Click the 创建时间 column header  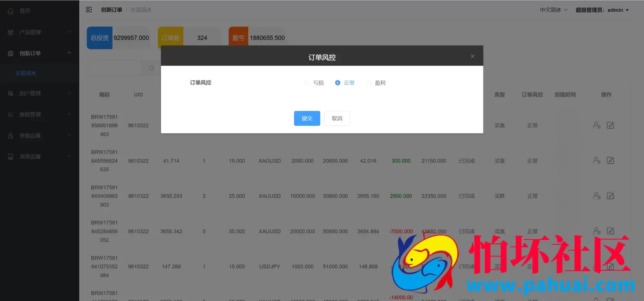[x=565, y=94]
